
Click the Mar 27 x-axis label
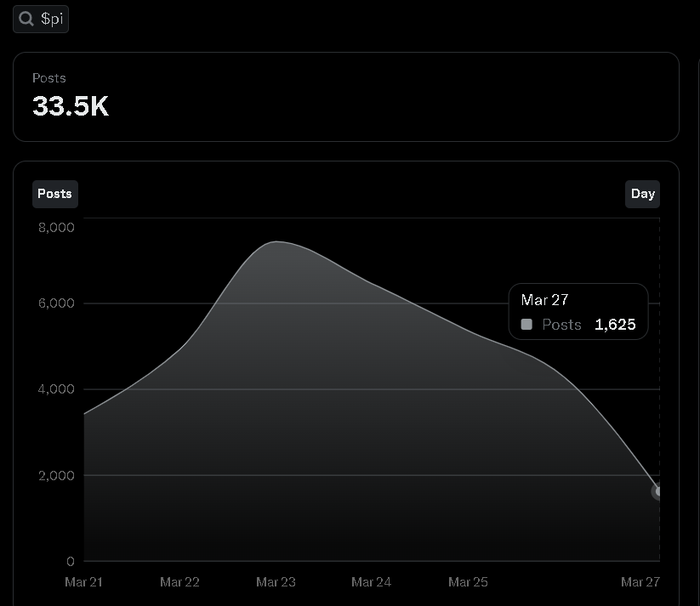point(640,582)
